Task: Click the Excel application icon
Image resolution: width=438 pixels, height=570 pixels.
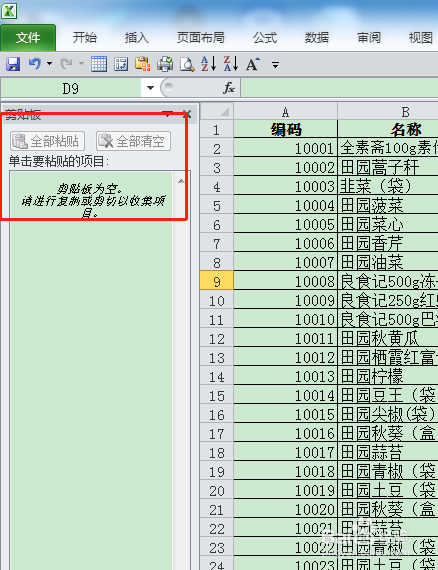Action: (9, 11)
